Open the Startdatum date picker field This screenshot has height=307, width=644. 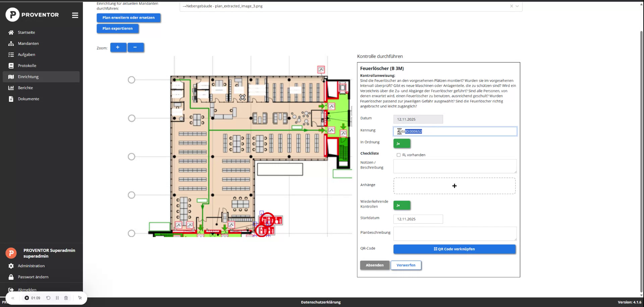coord(418,219)
